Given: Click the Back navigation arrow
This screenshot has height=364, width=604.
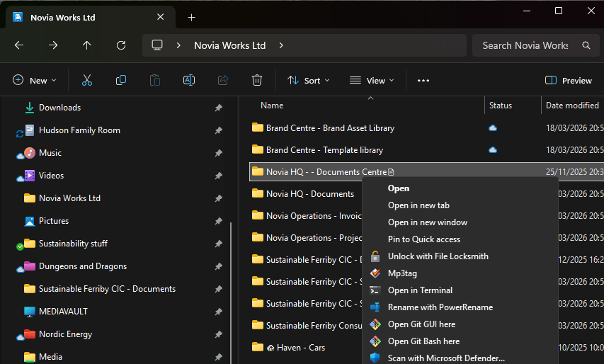Looking at the screenshot, I should tap(19, 45).
